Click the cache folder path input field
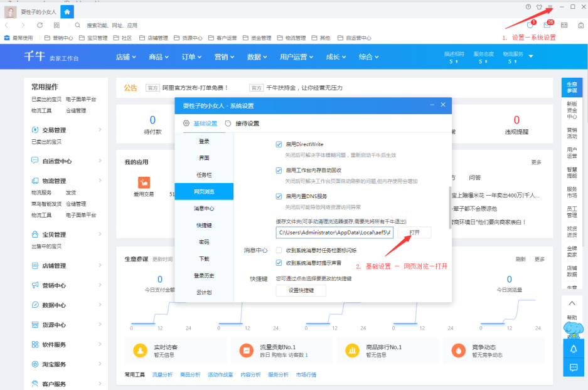Screen dimensions: 588x390 click(334, 233)
